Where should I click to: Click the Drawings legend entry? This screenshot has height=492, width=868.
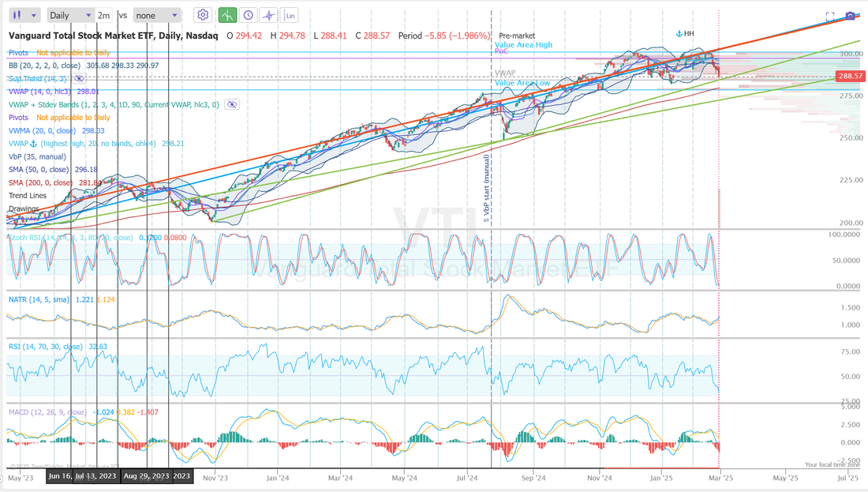tap(24, 208)
